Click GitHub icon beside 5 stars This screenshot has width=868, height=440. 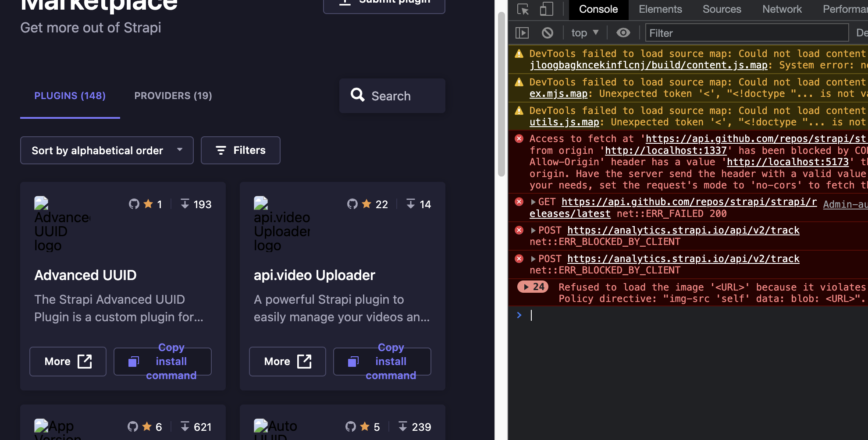coord(351,426)
